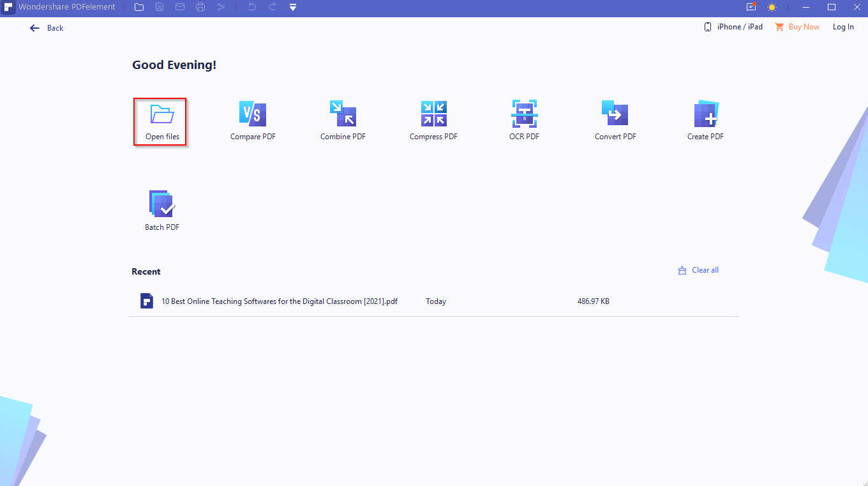
Task: Click the share icon in the title bar
Action: coord(221,7)
